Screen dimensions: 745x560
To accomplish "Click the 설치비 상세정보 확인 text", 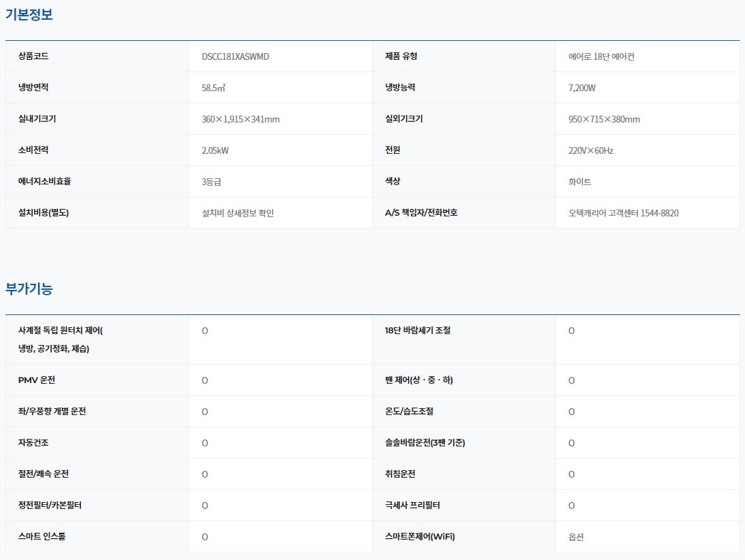I will coord(237,213).
